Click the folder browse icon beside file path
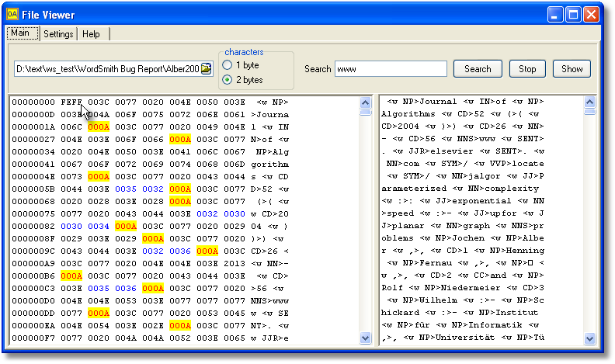Screen dimensions: 615x364 (206, 68)
